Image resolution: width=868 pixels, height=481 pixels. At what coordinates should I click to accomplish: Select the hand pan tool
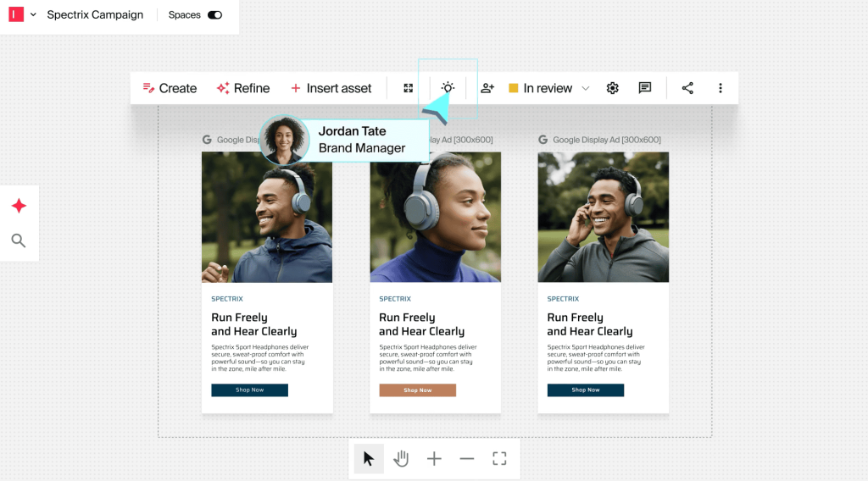[401, 459]
